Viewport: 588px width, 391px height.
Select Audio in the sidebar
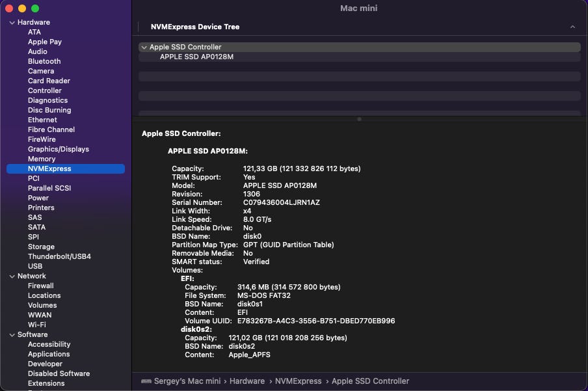[38, 52]
